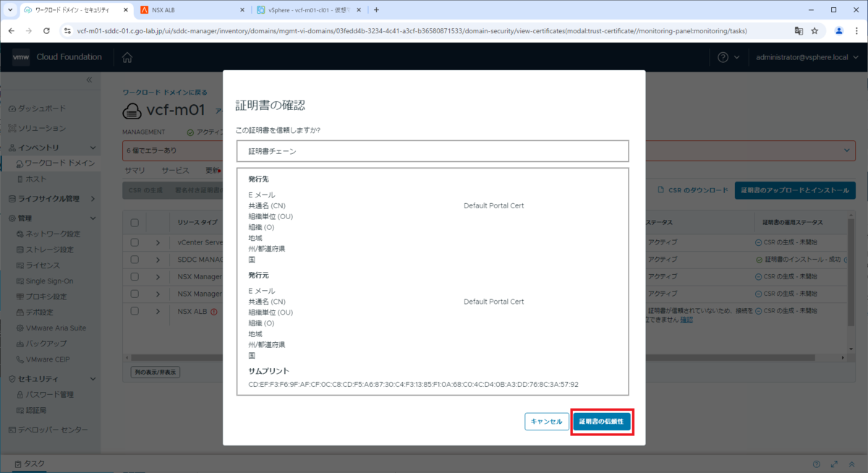Check the NSX ALB row checkbox
This screenshot has height=473, width=868.
tap(135, 312)
